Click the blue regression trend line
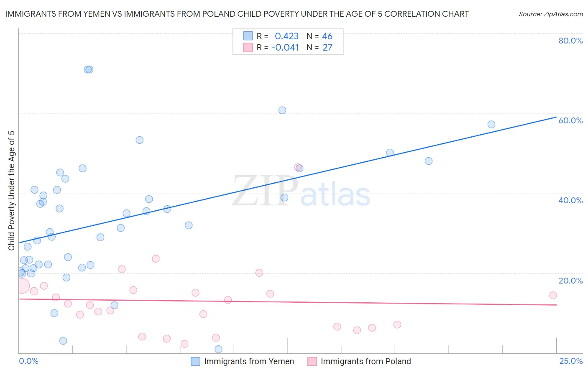Image resolution: width=588 pixels, height=373 pixels. (x=288, y=180)
